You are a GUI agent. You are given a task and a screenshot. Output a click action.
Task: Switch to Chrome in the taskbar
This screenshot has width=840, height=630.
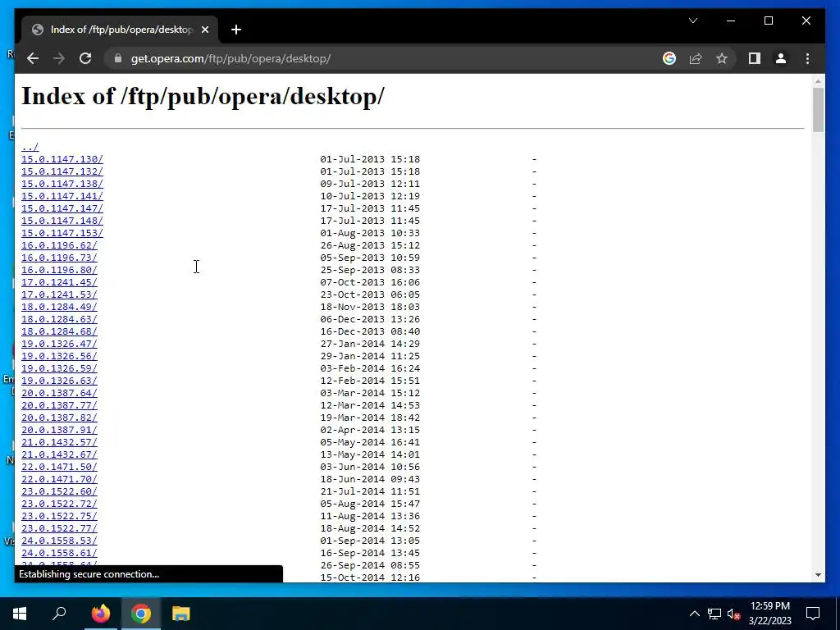coord(141,613)
